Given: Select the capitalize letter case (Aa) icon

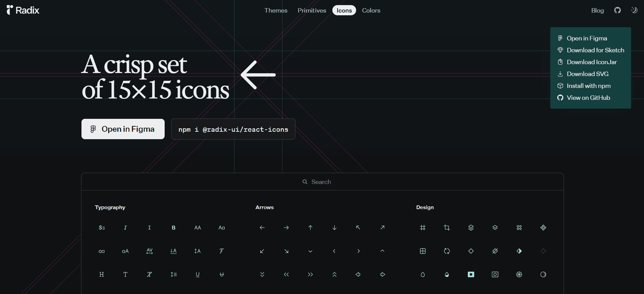Looking at the screenshot, I should point(222,227).
